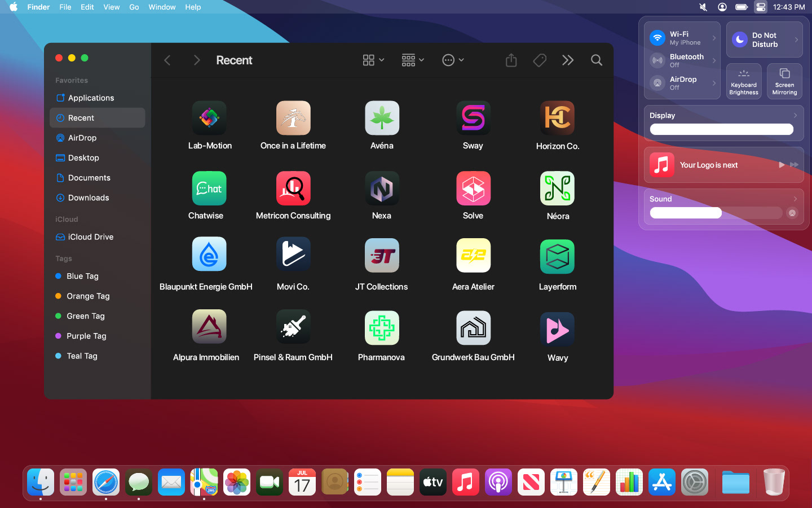Click the Screen Mirroring button
This screenshot has height=508, width=812.
coord(784,81)
